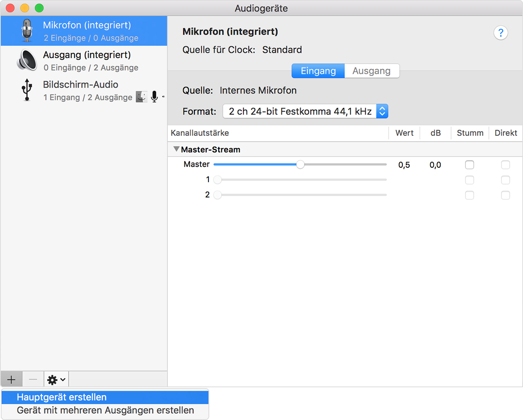
Task: Click the small microphone input indicator icon
Action: pyautogui.click(x=155, y=97)
